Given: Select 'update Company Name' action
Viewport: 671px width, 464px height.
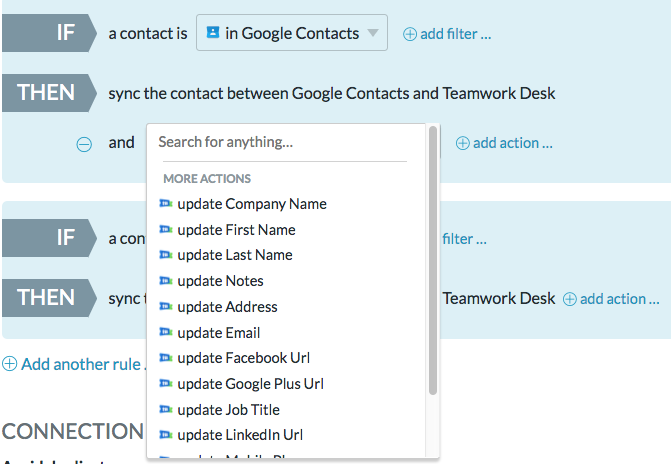Looking at the screenshot, I should tap(243, 204).
